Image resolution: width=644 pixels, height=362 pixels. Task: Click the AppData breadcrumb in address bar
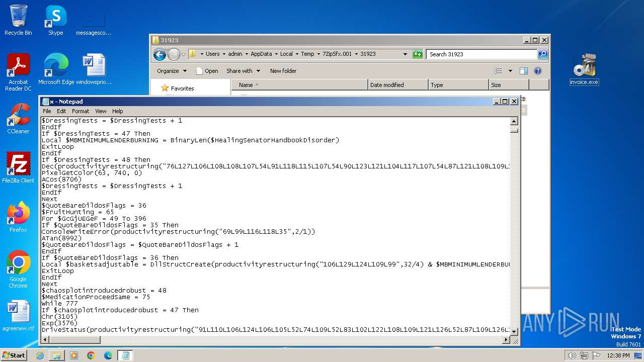click(261, 54)
